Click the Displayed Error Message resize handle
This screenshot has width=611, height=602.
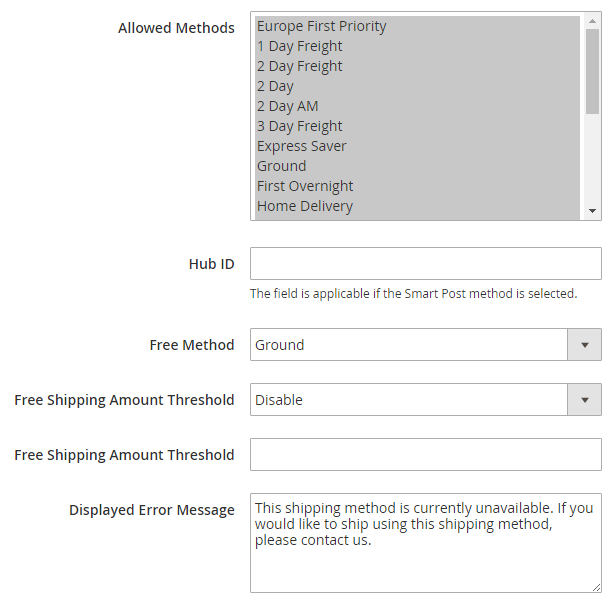(x=596, y=588)
